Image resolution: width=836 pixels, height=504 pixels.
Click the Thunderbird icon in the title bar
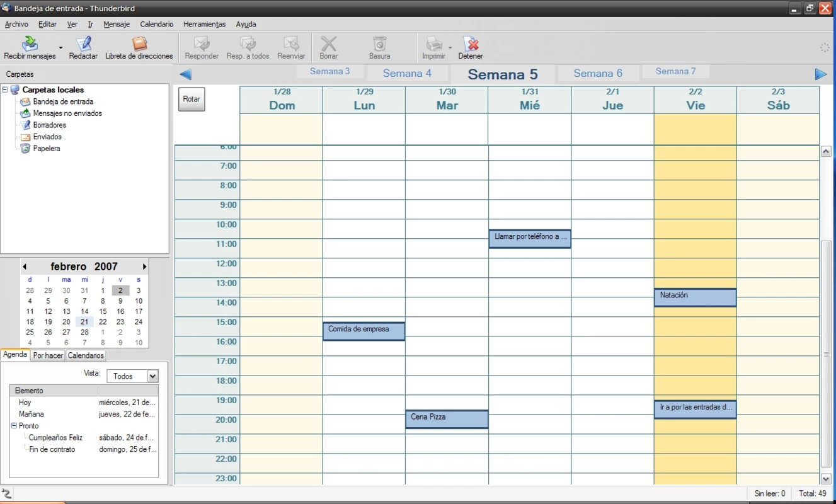pos(6,8)
